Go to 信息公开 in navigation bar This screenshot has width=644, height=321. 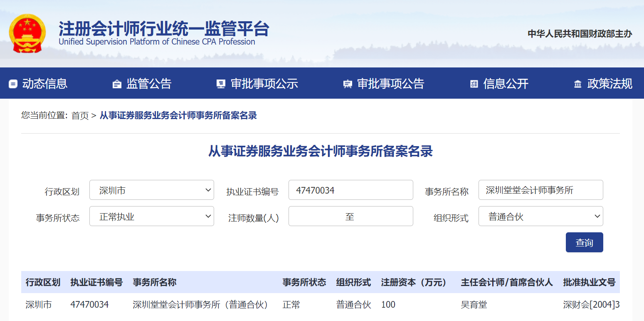[506, 84]
